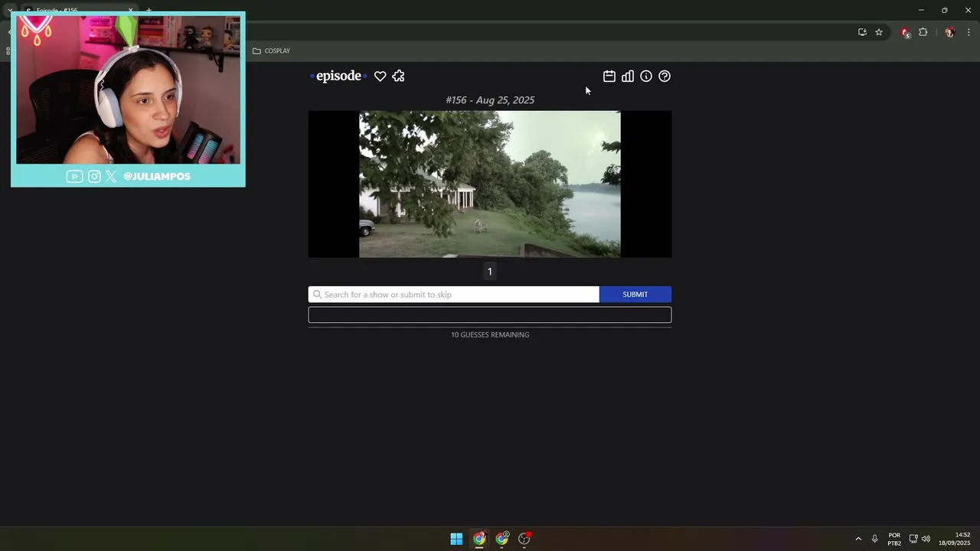Click the blue SUBMIT button

click(635, 295)
